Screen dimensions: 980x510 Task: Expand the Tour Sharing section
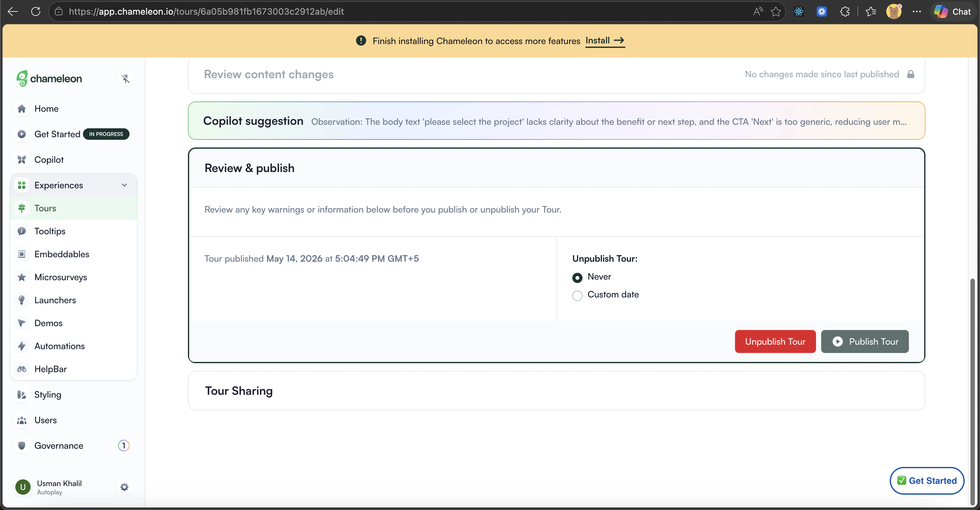click(556, 391)
